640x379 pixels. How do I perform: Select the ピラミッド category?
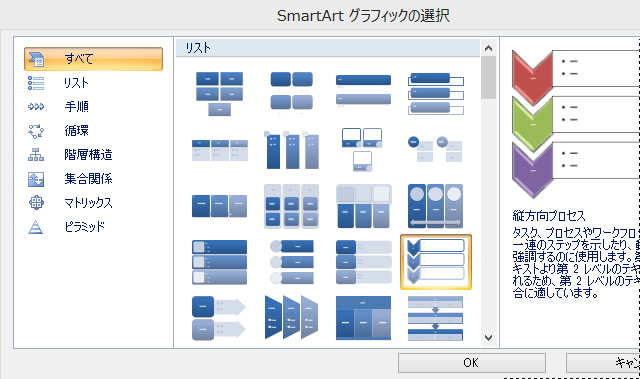(84, 227)
